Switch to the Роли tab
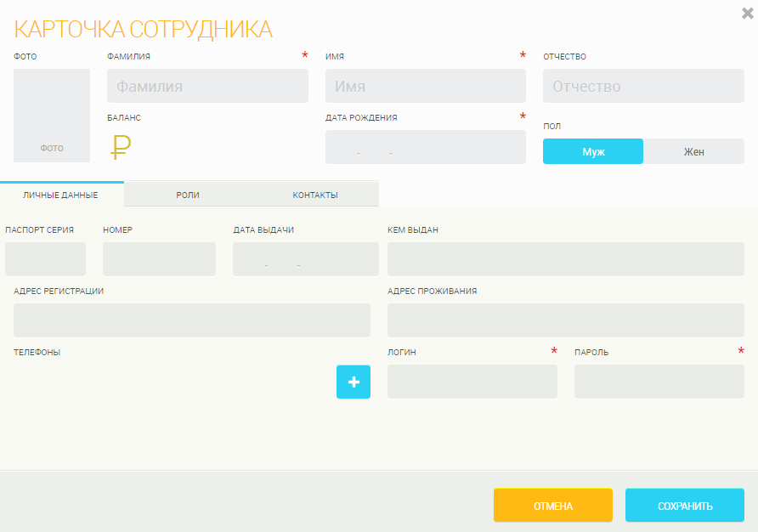Viewport: 758px width, 532px height. coord(188,195)
